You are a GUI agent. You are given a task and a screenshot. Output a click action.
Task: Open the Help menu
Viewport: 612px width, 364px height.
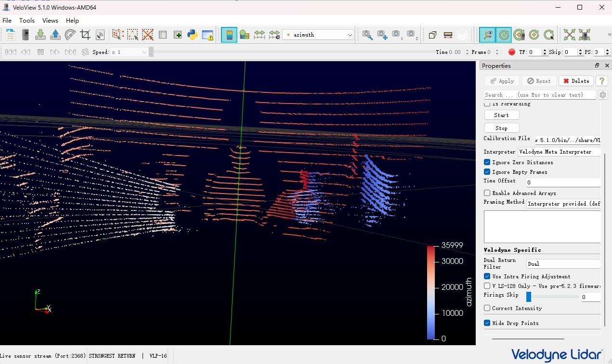pos(73,21)
